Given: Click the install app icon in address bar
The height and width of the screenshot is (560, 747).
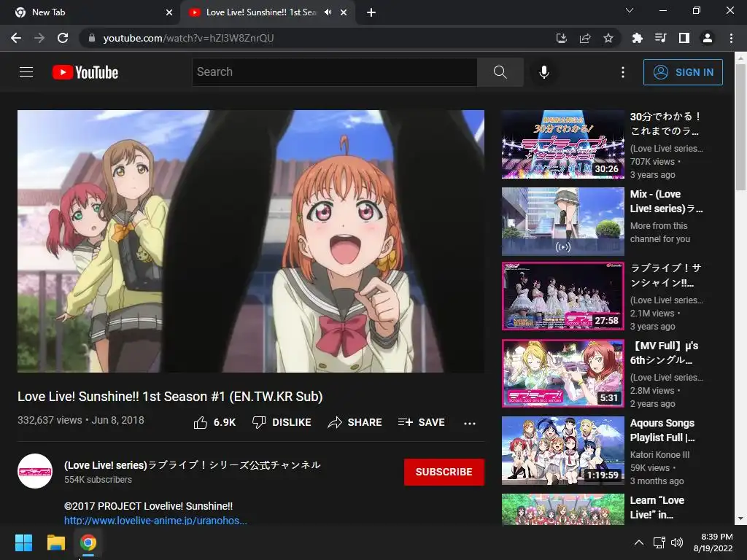Looking at the screenshot, I should click(x=561, y=38).
